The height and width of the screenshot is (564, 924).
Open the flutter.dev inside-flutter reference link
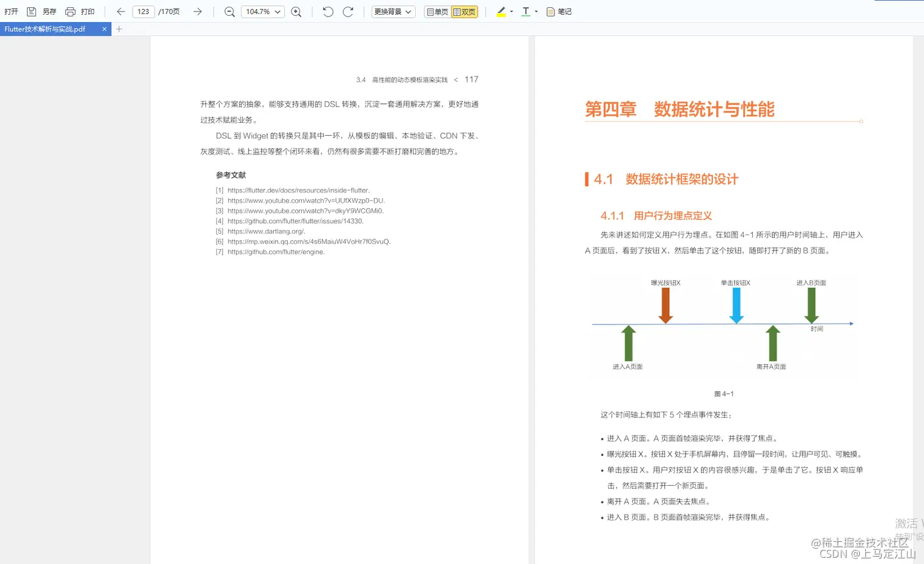pos(298,190)
